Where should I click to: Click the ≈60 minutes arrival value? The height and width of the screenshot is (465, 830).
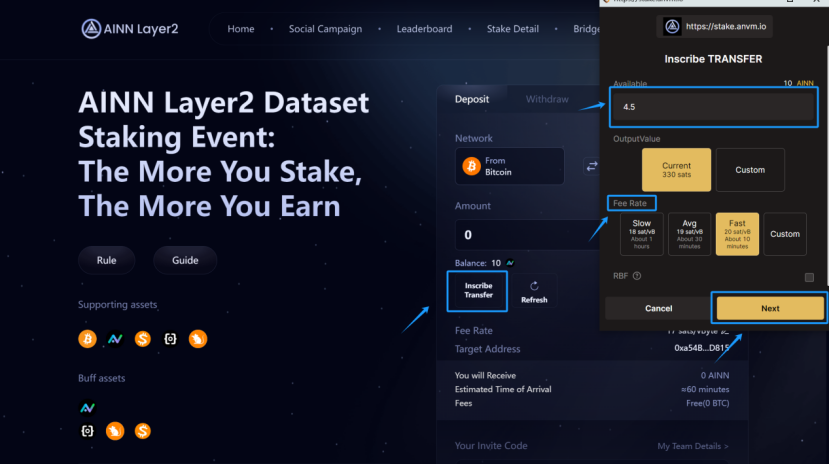click(x=705, y=389)
